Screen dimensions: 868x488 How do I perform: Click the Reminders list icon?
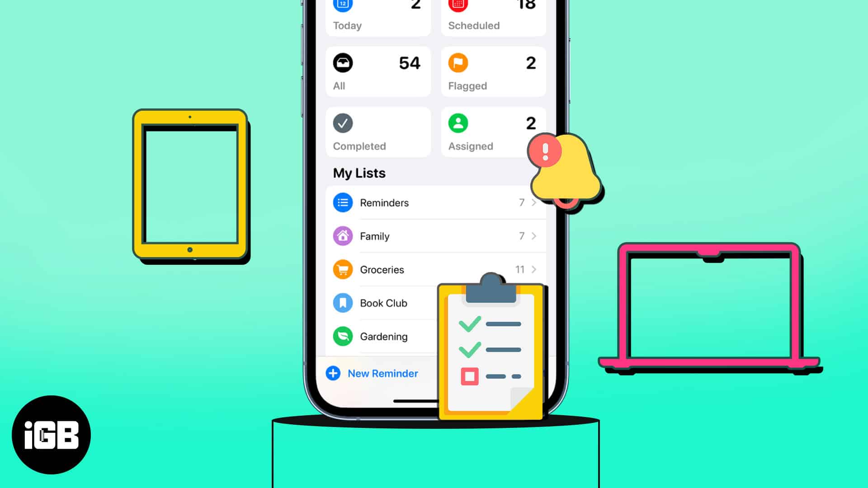coord(344,202)
